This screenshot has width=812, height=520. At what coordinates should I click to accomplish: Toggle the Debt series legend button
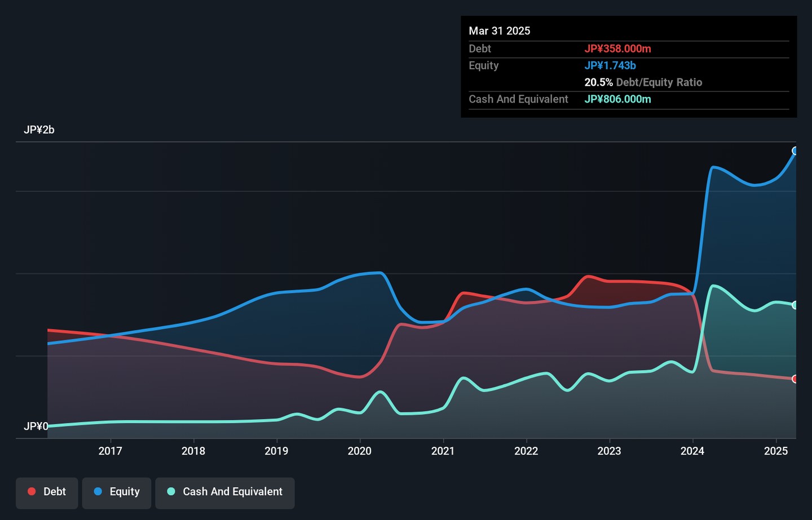click(47, 493)
